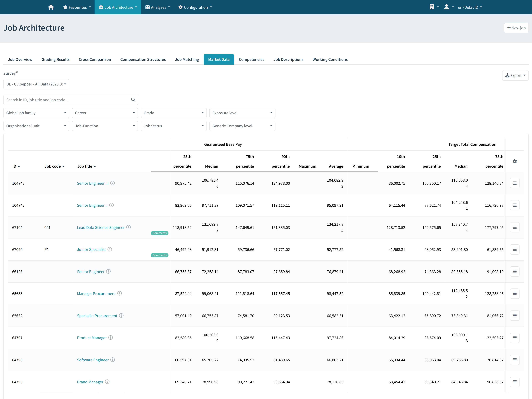Switch to Grading Results tab
This screenshot has width=532, height=399.
[x=56, y=59]
